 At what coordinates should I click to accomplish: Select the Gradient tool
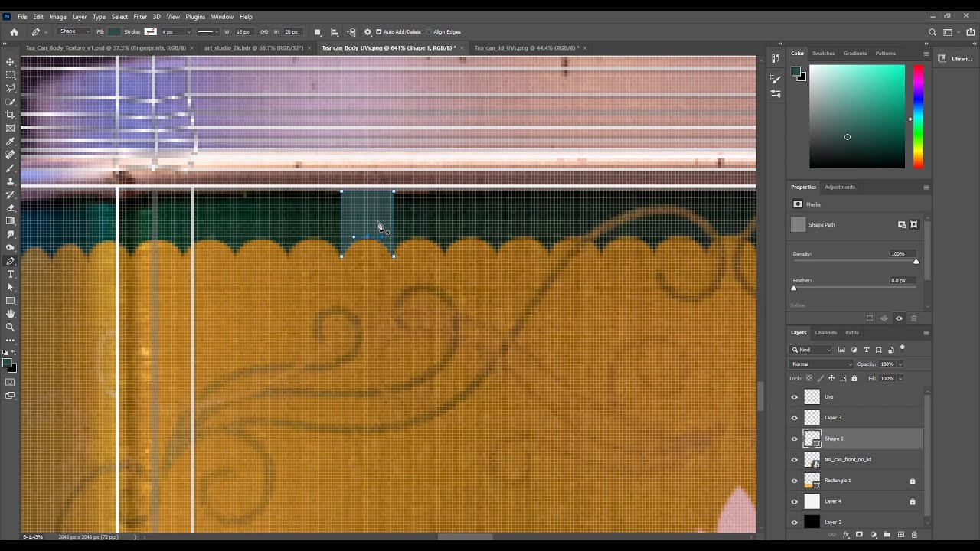pyautogui.click(x=10, y=221)
